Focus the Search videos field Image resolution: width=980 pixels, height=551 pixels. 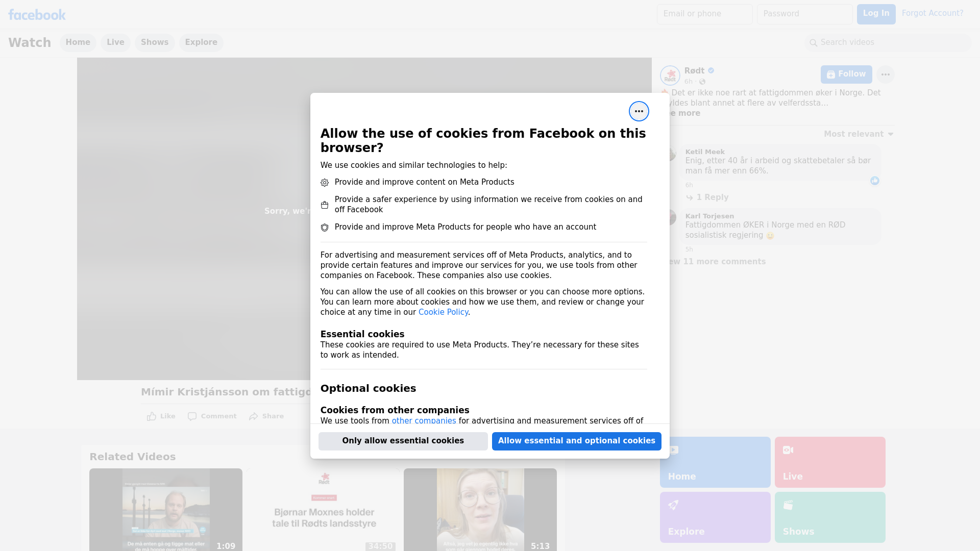888,43
